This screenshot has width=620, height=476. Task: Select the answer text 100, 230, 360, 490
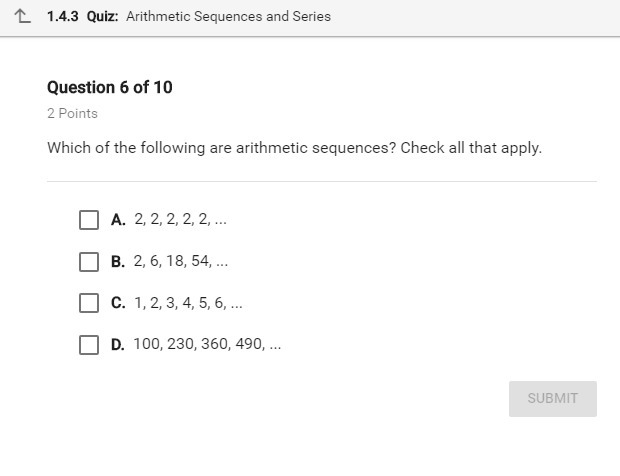[207, 344]
